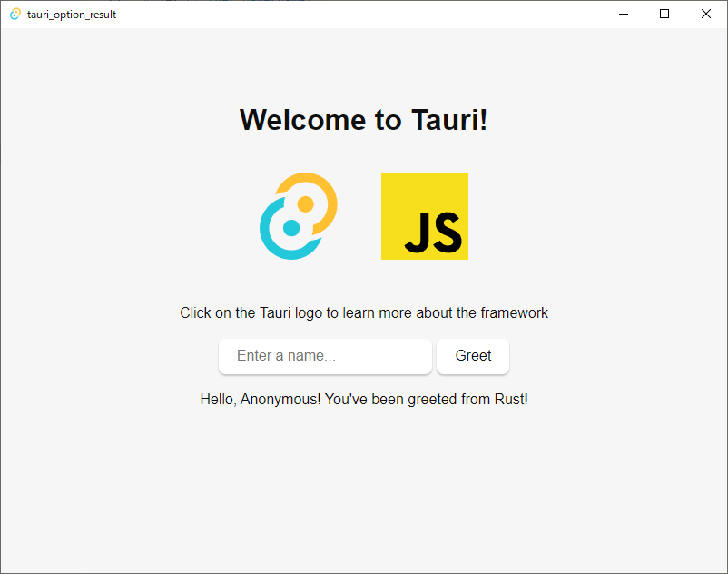Click the 'Hello, Anonymous!' greeting message
The height and width of the screenshot is (574, 728).
tap(364, 399)
